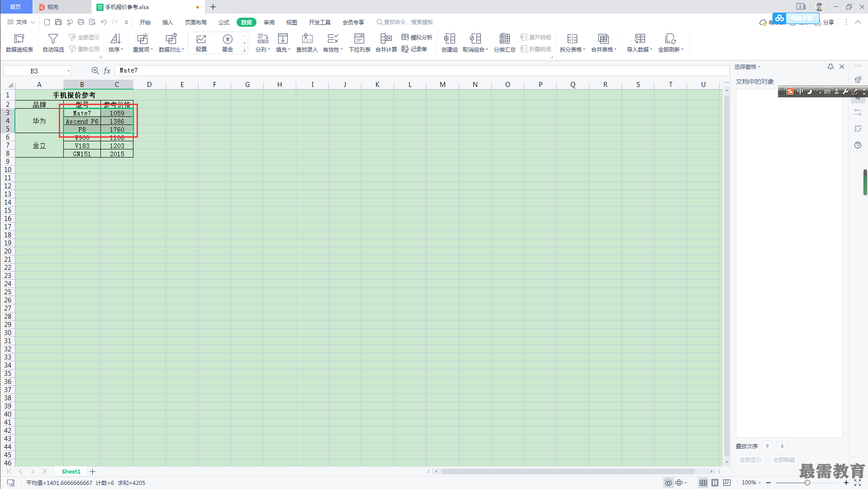
Task: Pin the selection pane with pin icon
Action: (x=830, y=67)
